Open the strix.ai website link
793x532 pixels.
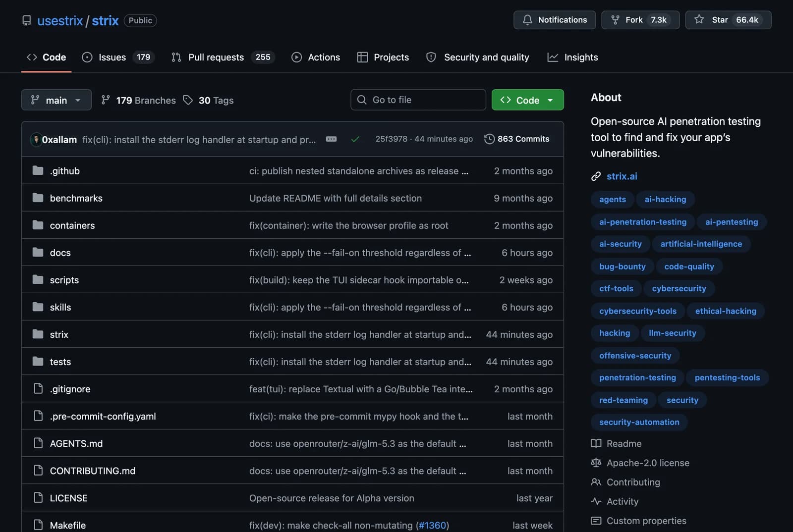622,176
